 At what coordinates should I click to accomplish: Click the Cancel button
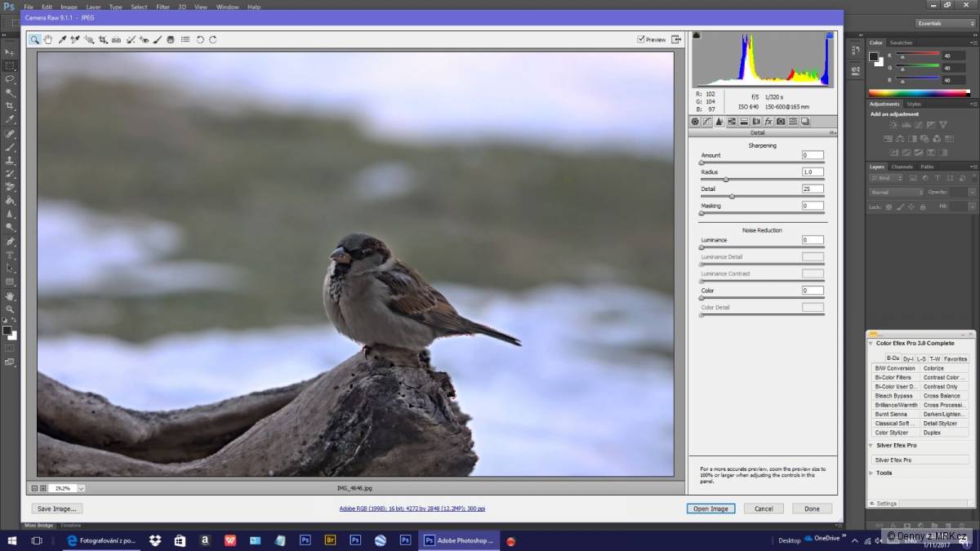coord(764,509)
